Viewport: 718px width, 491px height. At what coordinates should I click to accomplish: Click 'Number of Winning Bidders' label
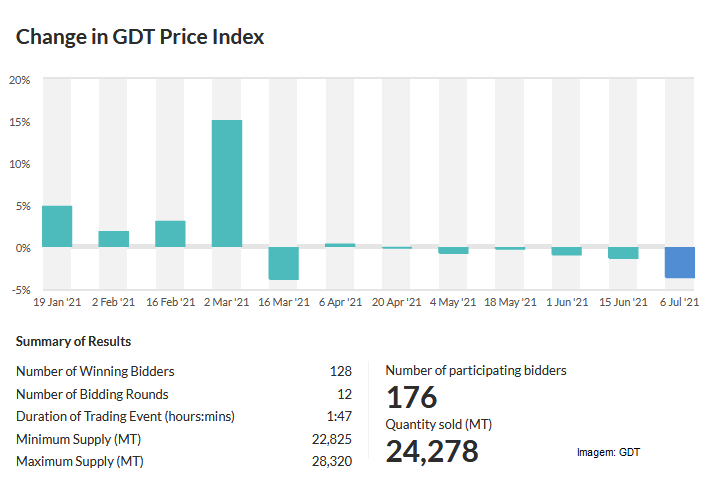(95, 371)
